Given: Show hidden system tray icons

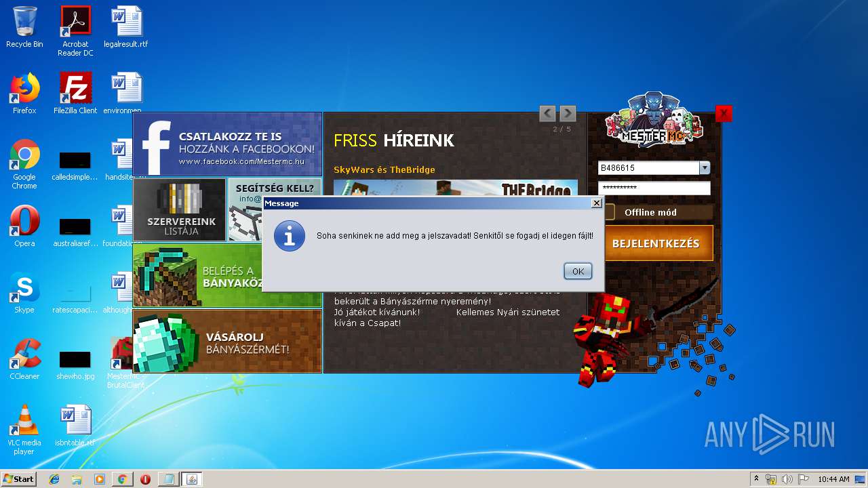Looking at the screenshot, I should [x=756, y=479].
